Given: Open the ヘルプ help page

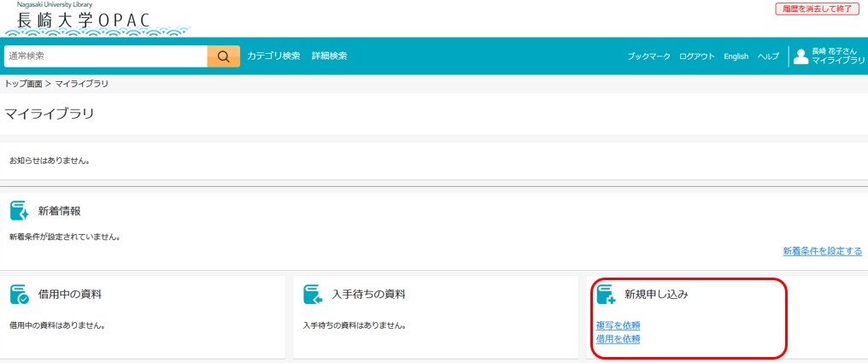Looking at the screenshot, I should coord(768,56).
